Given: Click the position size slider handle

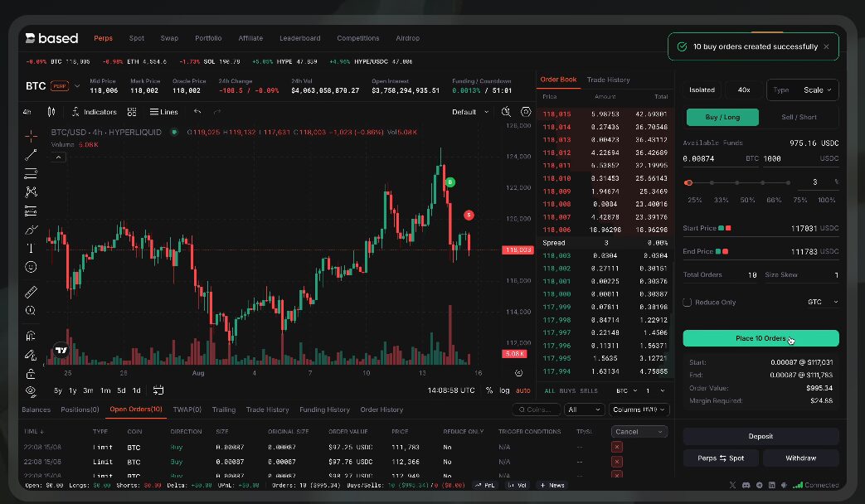Looking at the screenshot, I should (688, 182).
